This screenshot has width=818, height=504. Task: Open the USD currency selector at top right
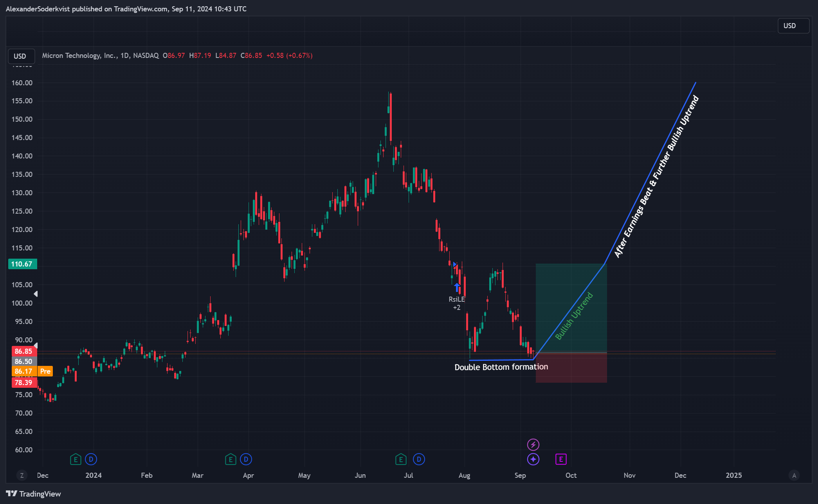[793, 26]
